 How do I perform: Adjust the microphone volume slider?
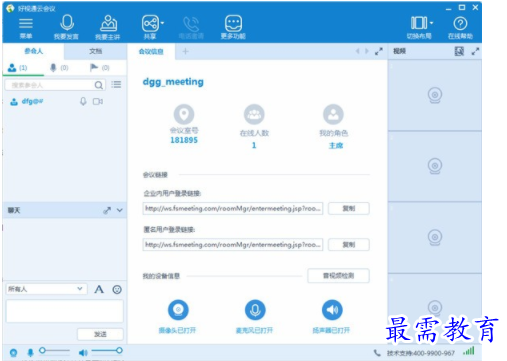(x=55, y=351)
